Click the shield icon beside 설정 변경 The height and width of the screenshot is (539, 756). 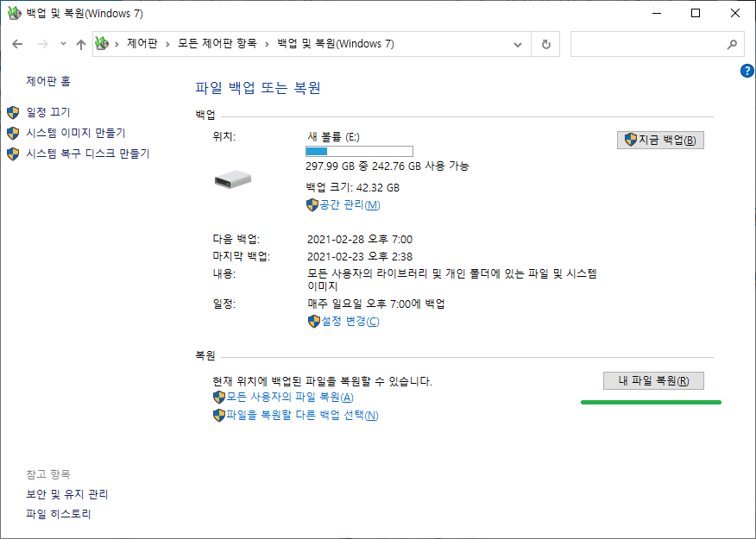[314, 322]
